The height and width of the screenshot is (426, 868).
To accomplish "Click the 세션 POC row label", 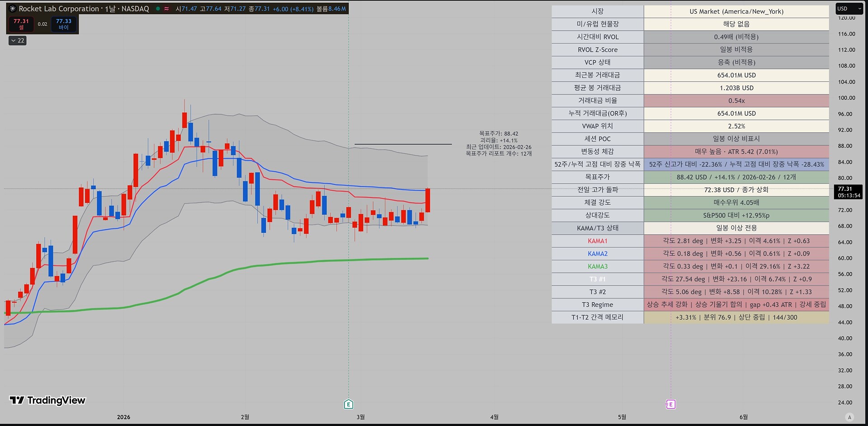I will (x=598, y=139).
